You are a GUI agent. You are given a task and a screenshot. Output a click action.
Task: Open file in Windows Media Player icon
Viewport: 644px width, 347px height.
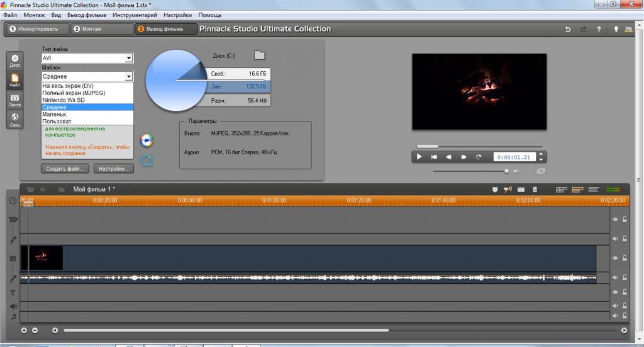click(147, 140)
